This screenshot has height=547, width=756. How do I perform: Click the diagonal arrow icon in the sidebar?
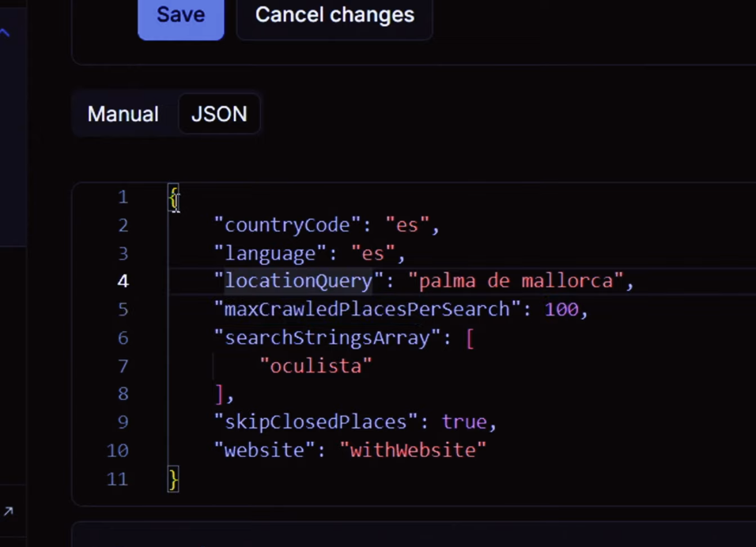coord(8,511)
